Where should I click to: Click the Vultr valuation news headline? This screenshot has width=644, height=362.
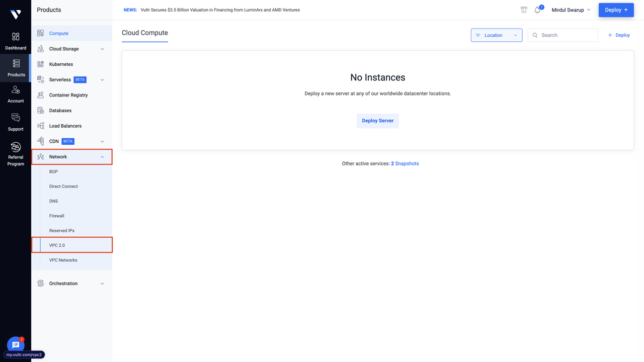coord(220,10)
